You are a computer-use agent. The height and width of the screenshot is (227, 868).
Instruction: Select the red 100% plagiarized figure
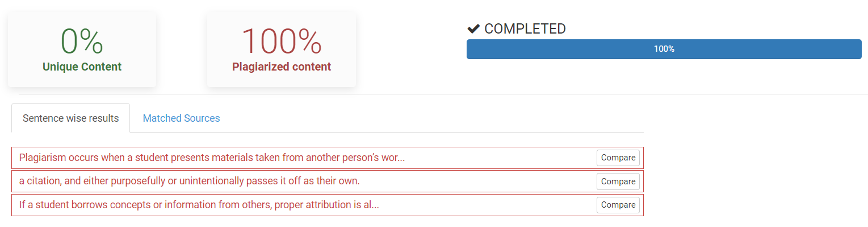tap(282, 42)
